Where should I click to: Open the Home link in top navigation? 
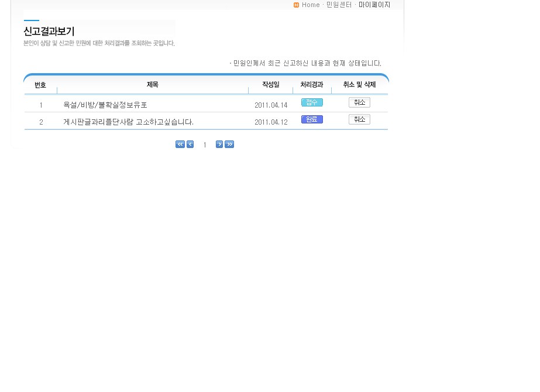pos(311,5)
